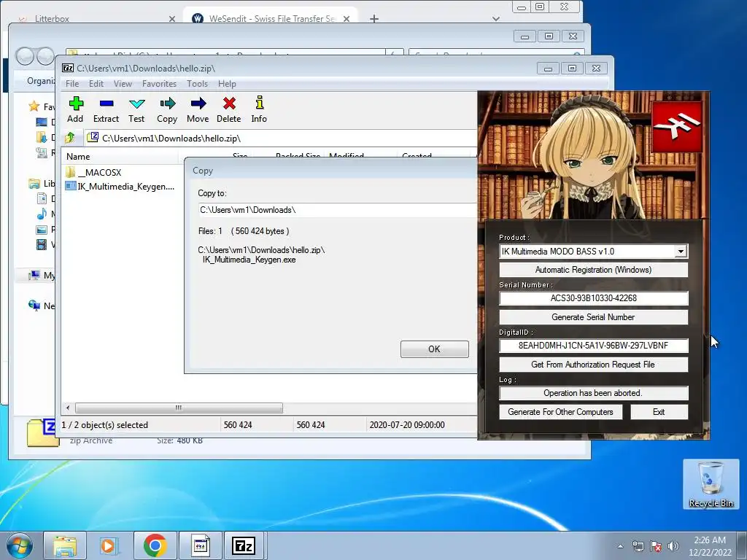Open the View menu in 7-Zip
The image size is (747, 560).
coord(123,84)
